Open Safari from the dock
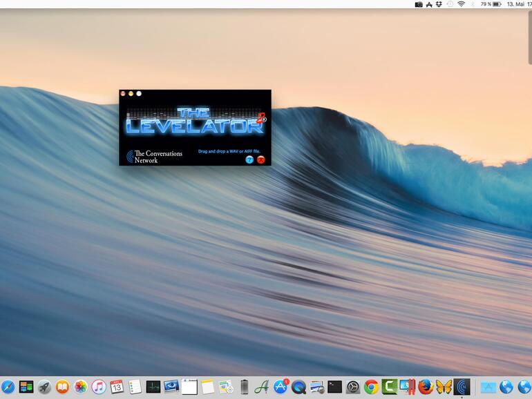Image resolution: width=532 pixels, height=399 pixels. point(8,387)
